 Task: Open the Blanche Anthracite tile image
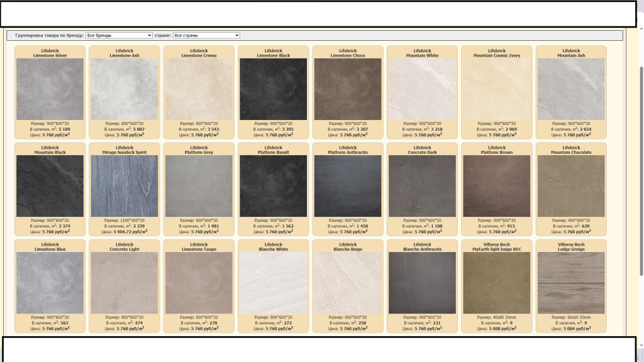[x=423, y=283]
